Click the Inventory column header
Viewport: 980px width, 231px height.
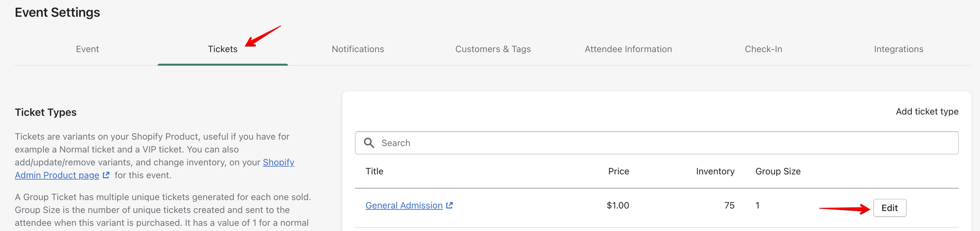(715, 171)
